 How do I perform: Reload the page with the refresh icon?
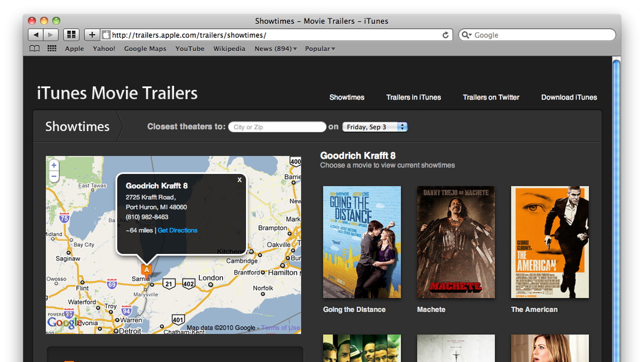point(446,35)
